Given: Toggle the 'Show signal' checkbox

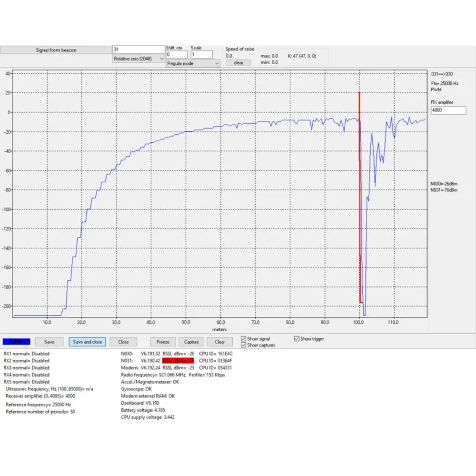Looking at the screenshot, I should click(244, 339).
